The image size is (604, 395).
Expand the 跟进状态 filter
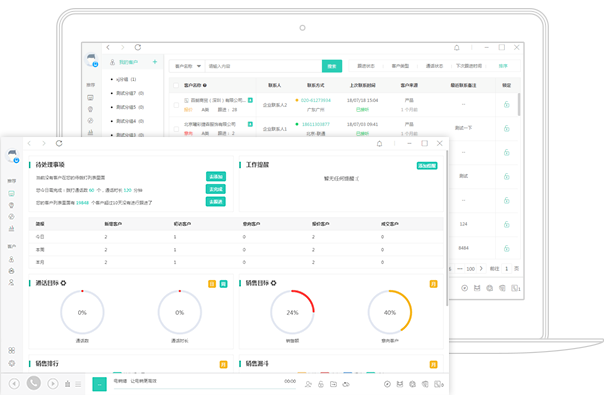pos(366,66)
